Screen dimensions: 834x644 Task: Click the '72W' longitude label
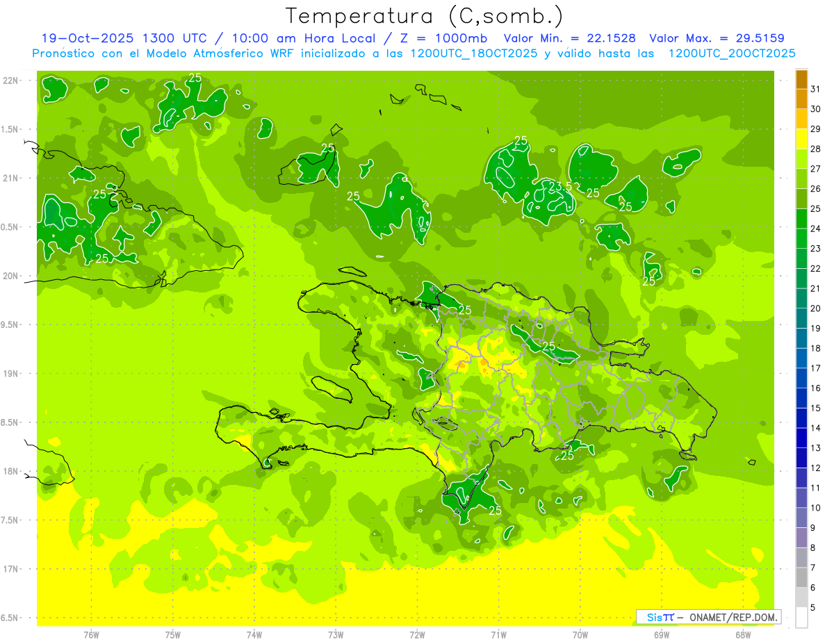point(417,635)
